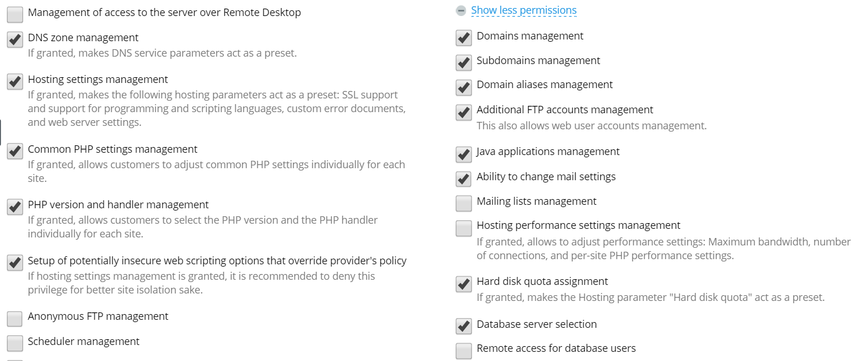
Task: Click the minus icon beside Show less permissions
Action: tap(461, 10)
